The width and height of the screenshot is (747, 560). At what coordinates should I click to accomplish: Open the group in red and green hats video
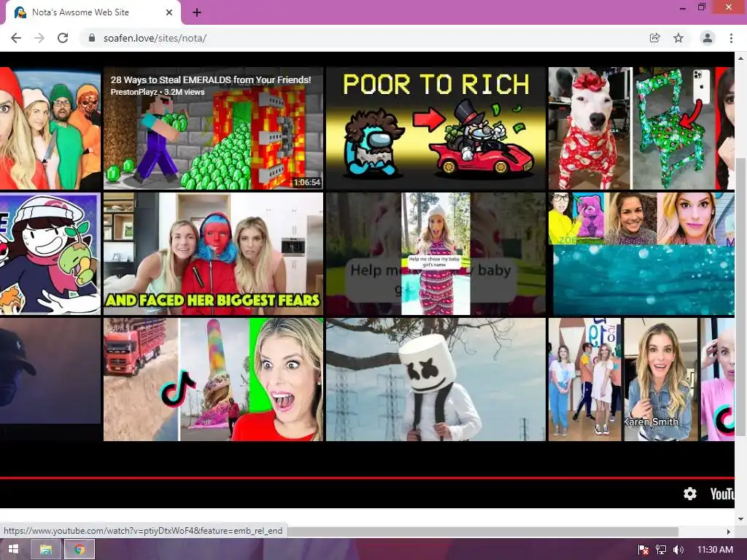(50, 128)
